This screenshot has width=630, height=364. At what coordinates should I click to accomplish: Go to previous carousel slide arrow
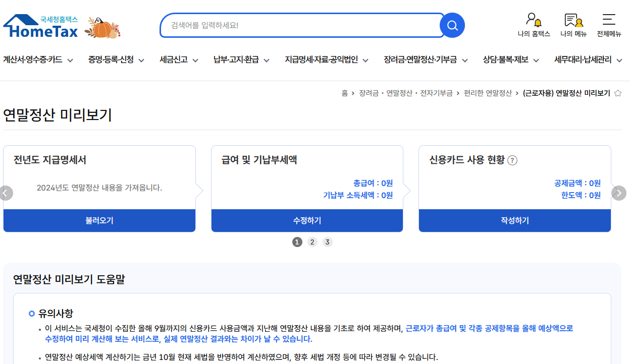pyautogui.click(x=6, y=193)
